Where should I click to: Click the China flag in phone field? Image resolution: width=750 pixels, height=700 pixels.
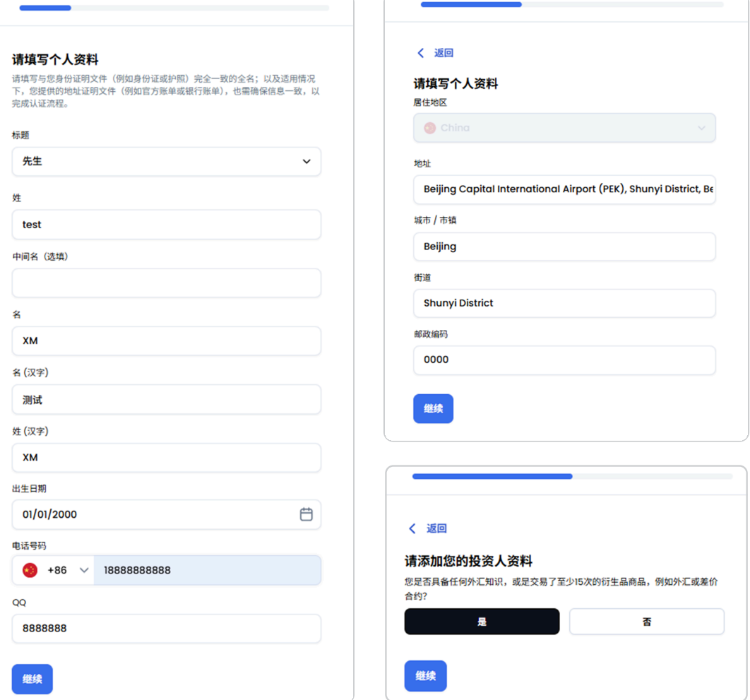pyautogui.click(x=30, y=570)
